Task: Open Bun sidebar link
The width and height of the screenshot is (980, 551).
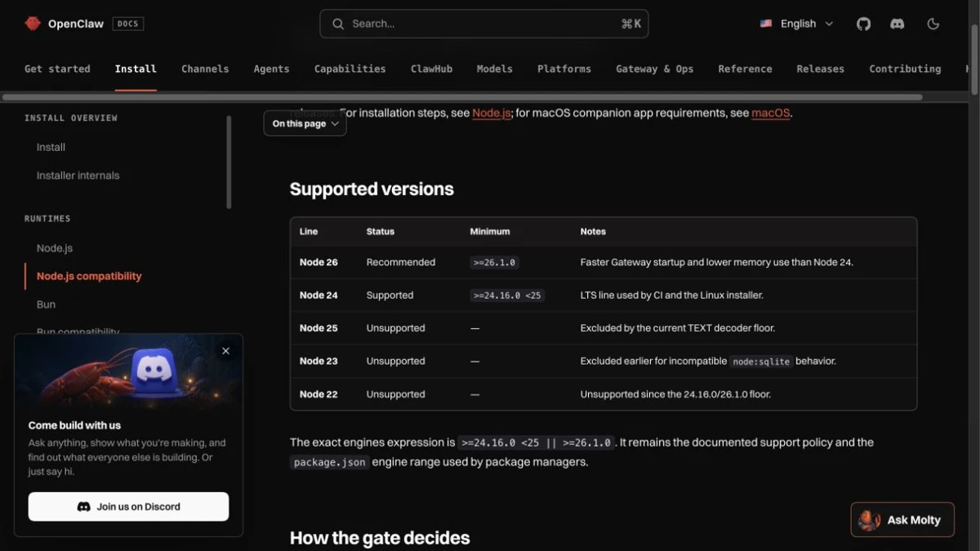Action: coord(46,304)
